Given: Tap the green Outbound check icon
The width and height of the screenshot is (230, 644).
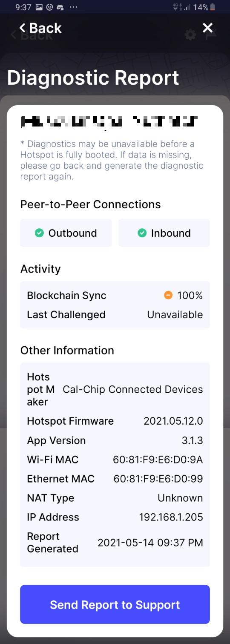Looking at the screenshot, I should coord(39,233).
